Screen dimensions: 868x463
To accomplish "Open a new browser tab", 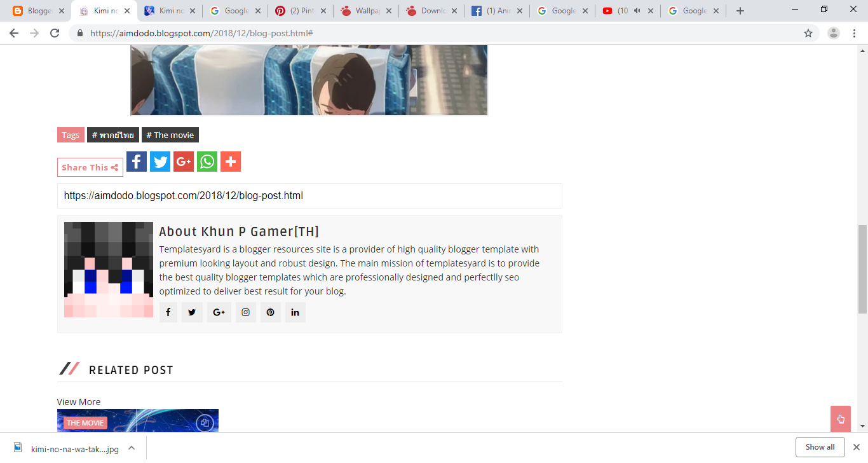I will 740,11.
